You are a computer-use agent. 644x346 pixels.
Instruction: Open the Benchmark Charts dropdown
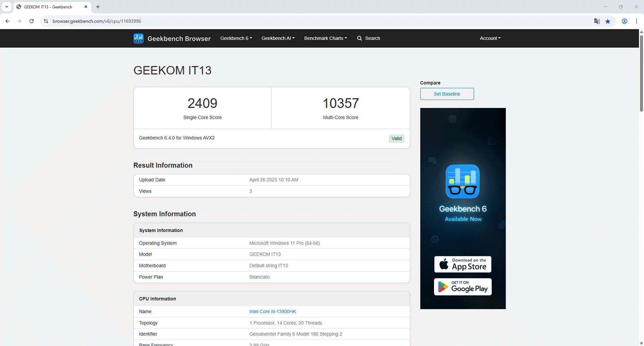click(326, 38)
